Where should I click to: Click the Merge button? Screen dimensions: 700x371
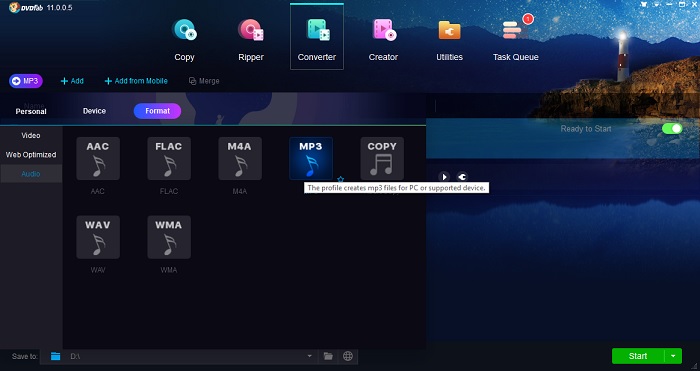204,81
